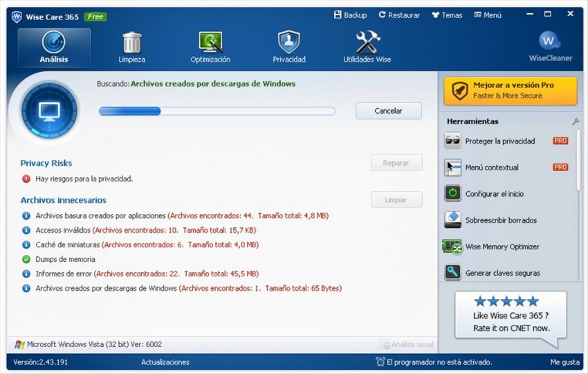Click the large scanning monitor radar icon
The height and width of the screenshot is (374, 588).
click(49, 111)
